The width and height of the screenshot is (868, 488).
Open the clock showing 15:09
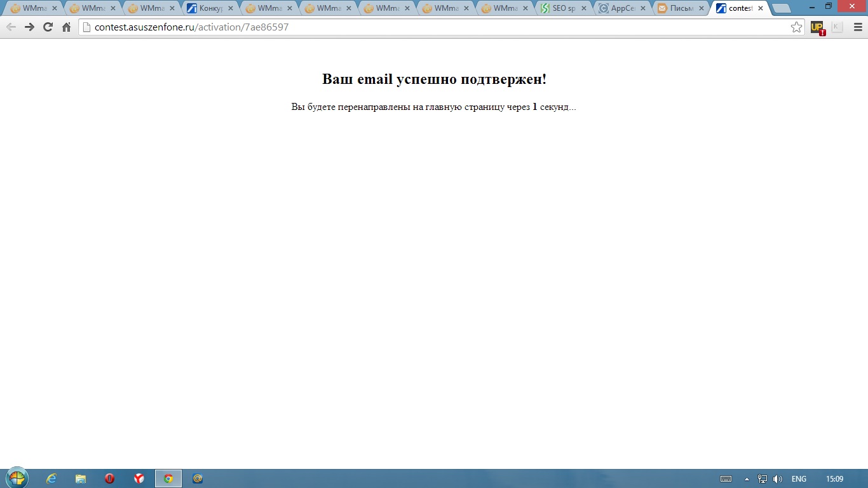pos(835,479)
